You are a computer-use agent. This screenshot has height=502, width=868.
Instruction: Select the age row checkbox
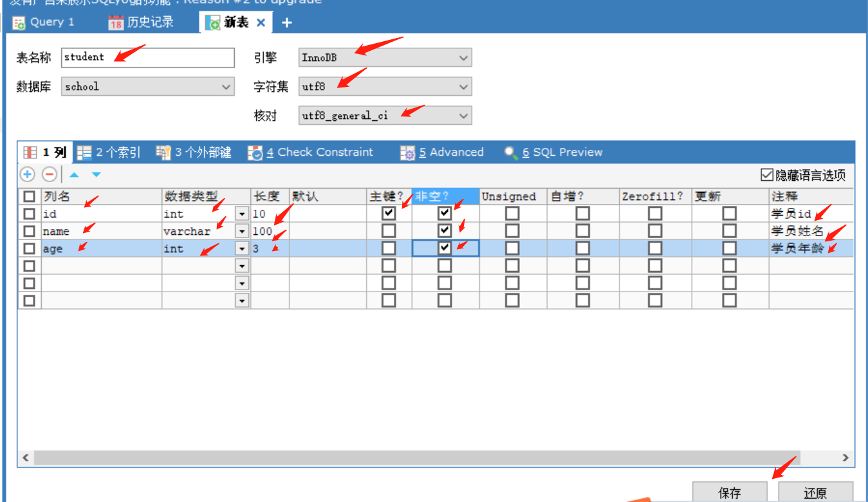[x=29, y=248]
